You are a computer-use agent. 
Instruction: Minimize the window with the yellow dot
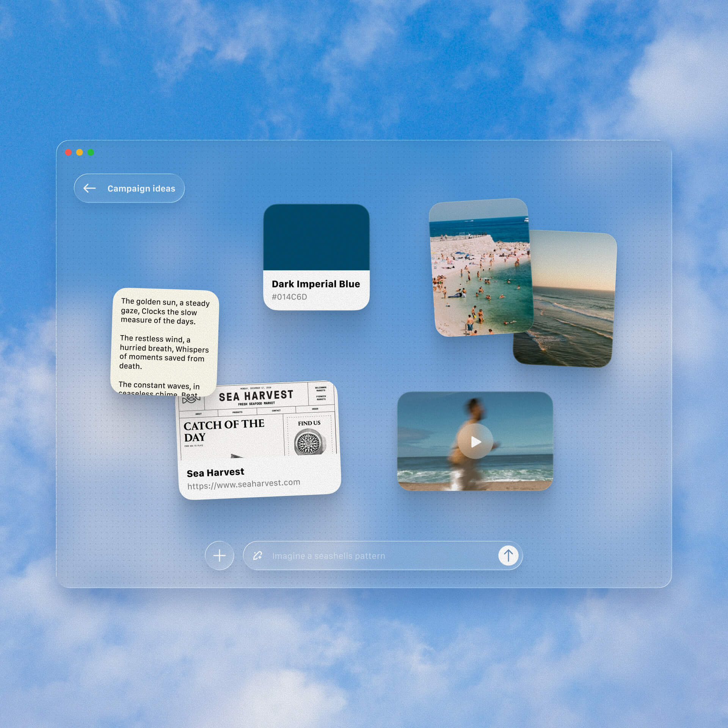pos(80,152)
